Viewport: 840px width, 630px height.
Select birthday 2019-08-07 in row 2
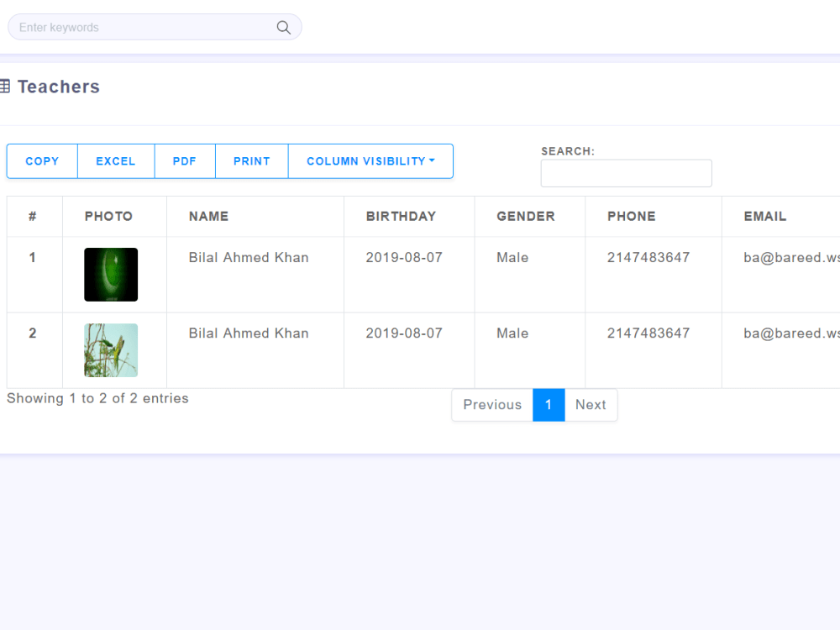pyautogui.click(x=405, y=333)
